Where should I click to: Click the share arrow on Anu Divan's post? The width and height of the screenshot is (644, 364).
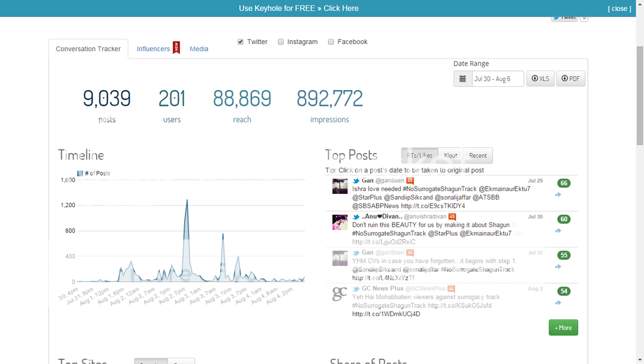pyautogui.click(x=558, y=231)
